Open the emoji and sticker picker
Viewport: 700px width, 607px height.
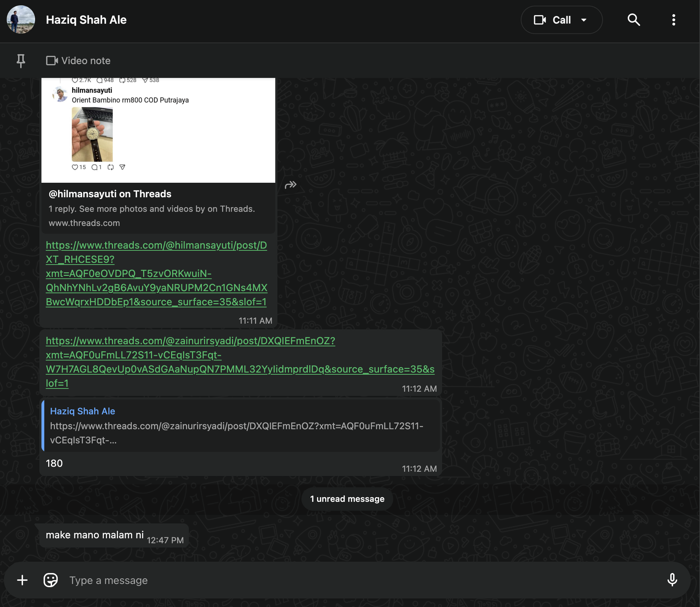click(51, 580)
